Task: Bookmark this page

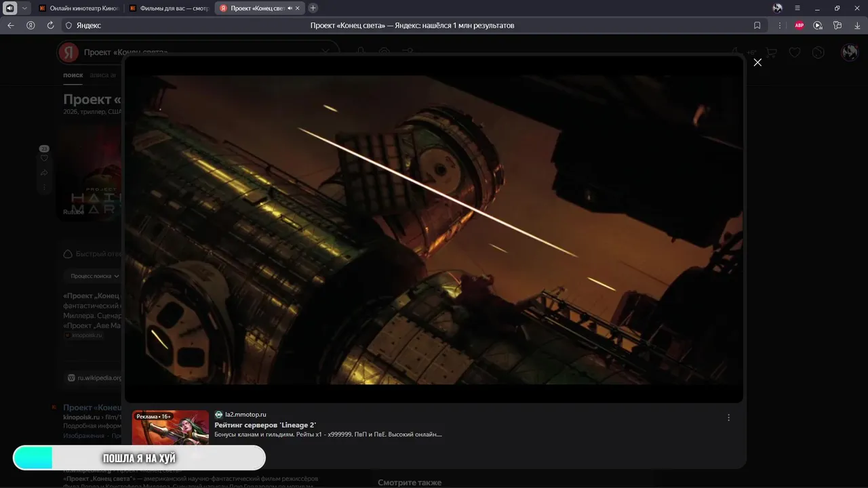Action: [x=757, y=25]
